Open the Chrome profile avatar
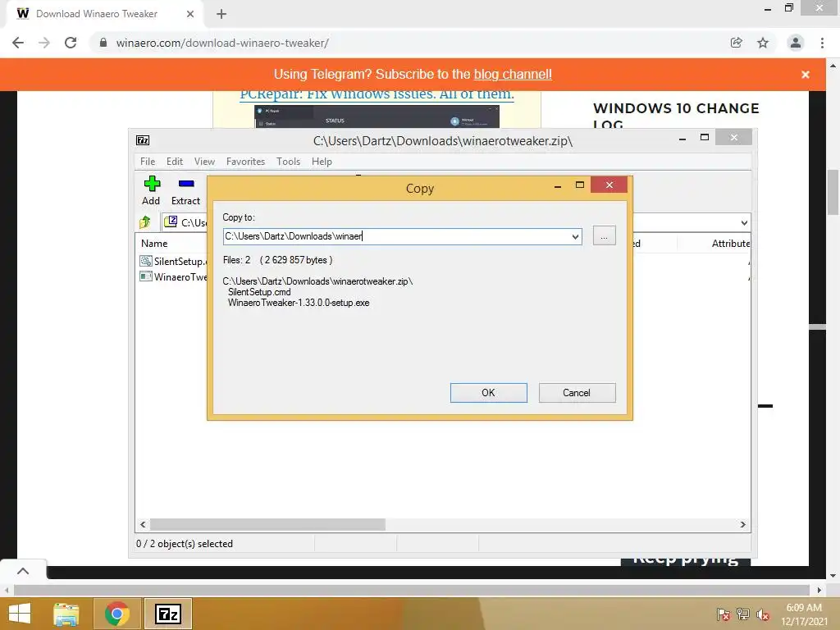 [x=796, y=43]
